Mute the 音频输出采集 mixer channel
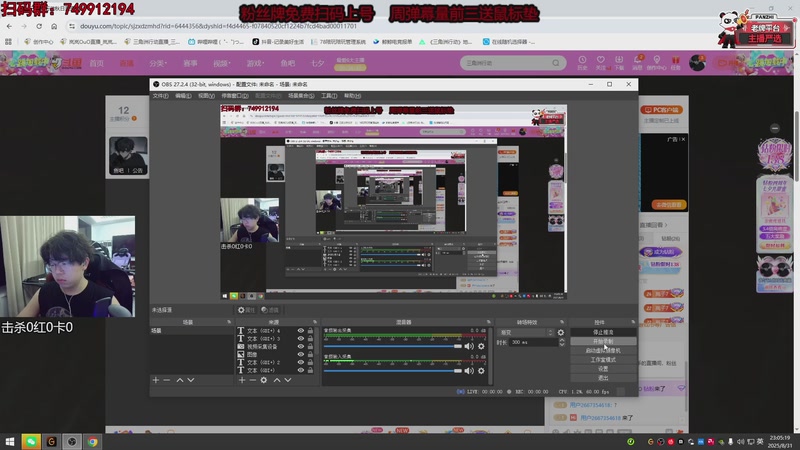The width and height of the screenshot is (800, 450). coord(469,346)
